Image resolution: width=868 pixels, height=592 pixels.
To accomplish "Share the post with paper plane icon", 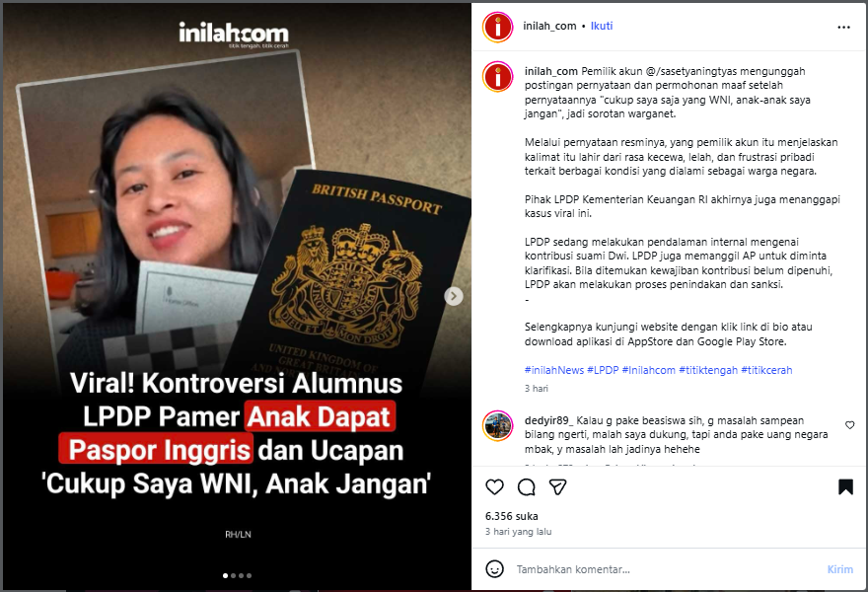I will [x=557, y=486].
